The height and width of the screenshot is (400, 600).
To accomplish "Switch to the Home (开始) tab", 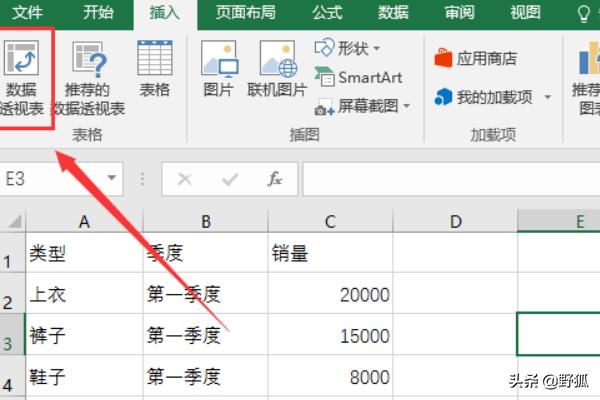I will (98, 13).
